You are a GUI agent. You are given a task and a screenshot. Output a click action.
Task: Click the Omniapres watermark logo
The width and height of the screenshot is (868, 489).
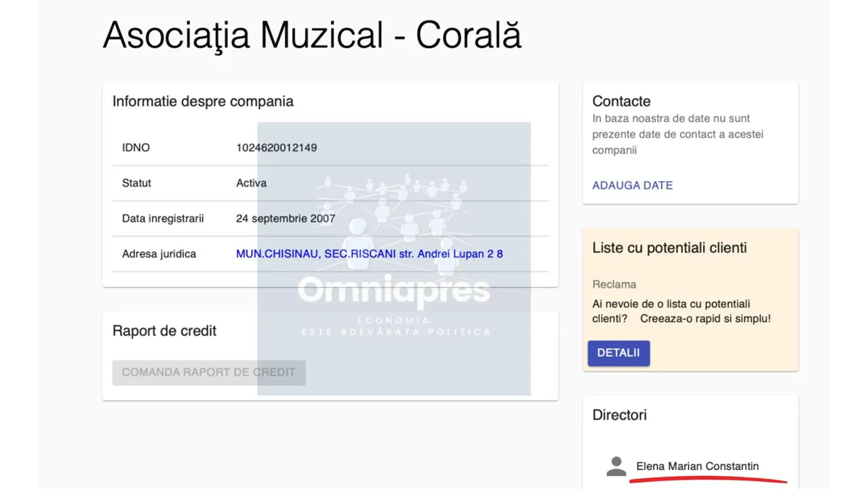393,290
